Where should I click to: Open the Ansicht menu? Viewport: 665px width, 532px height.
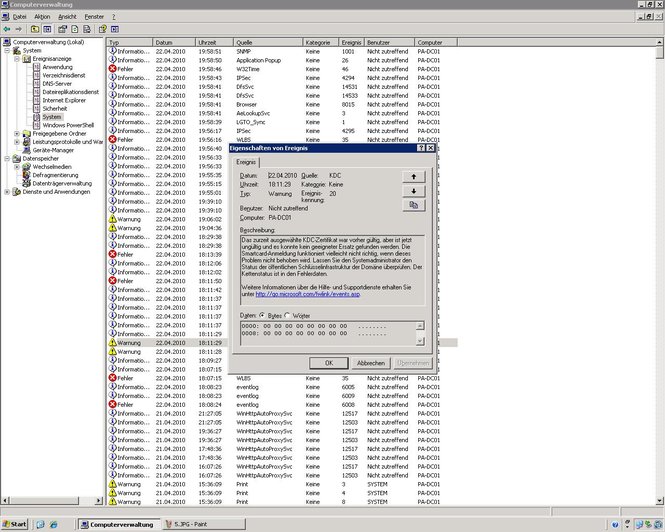pos(67,17)
